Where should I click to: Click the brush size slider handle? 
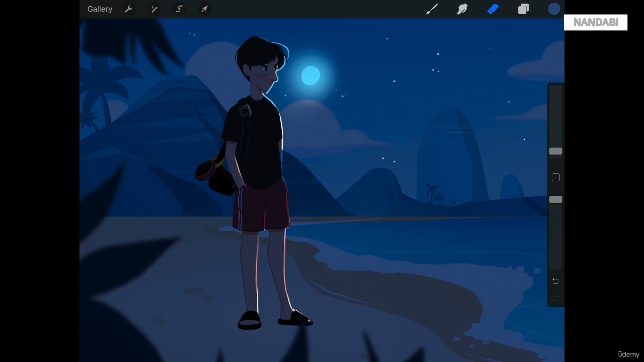point(556,152)
